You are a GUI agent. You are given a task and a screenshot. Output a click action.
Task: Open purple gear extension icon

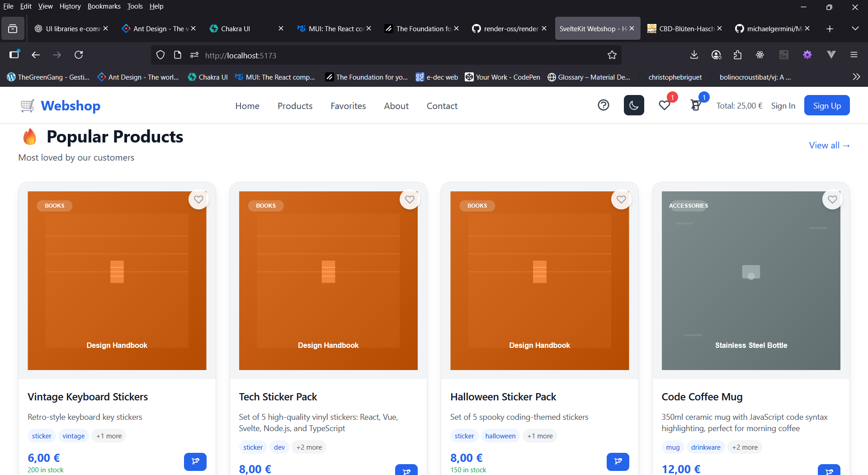[807, 55]
